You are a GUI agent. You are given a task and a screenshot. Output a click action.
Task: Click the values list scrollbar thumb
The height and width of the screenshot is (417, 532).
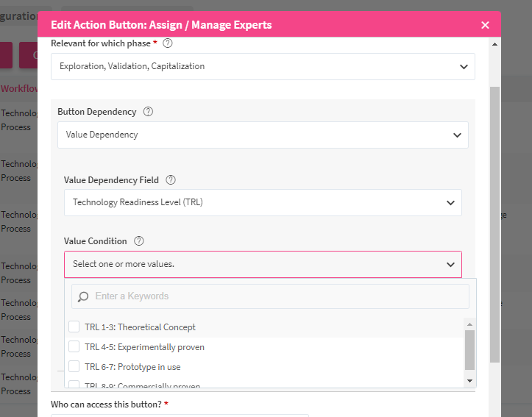point(470,349)
